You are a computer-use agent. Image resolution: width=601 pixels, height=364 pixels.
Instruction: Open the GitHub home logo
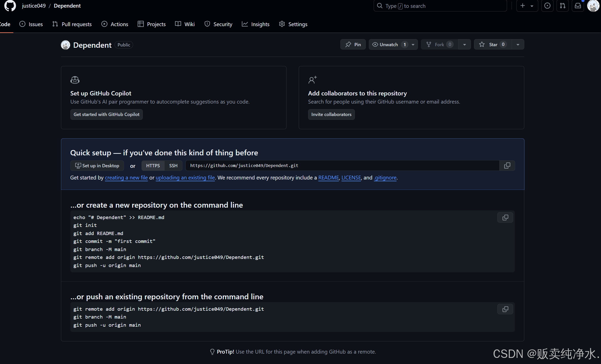[x=10, y=6]
